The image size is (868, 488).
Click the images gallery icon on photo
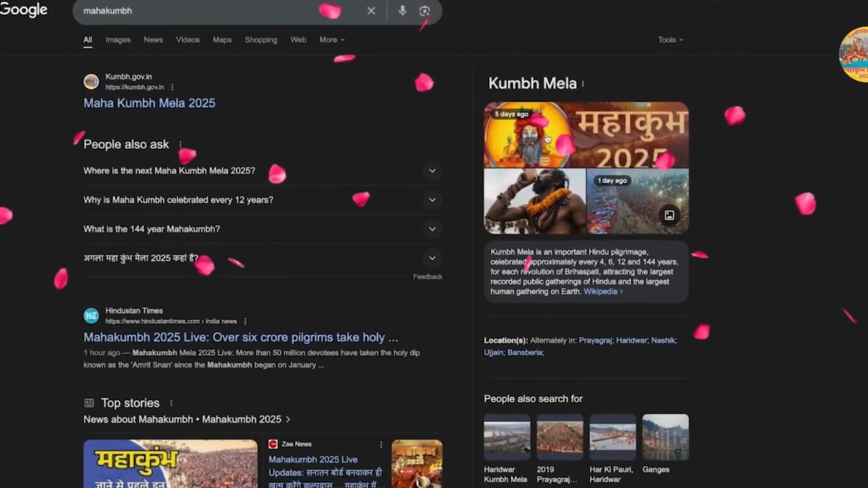669,215
